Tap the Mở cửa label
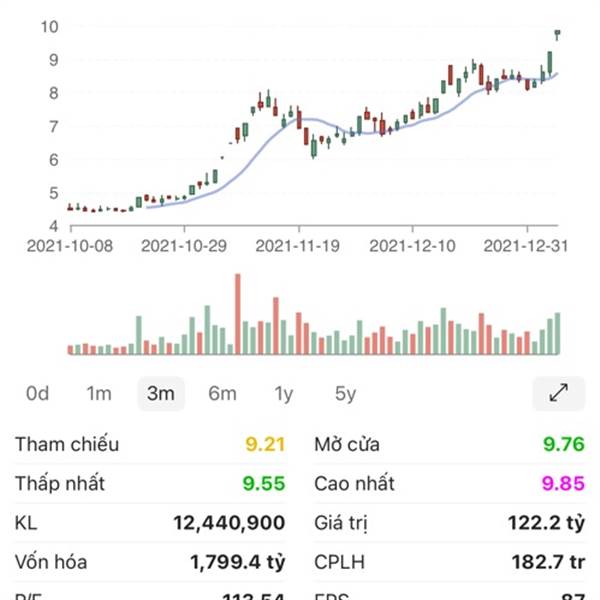600x600 pixels. tap(347, 444)
